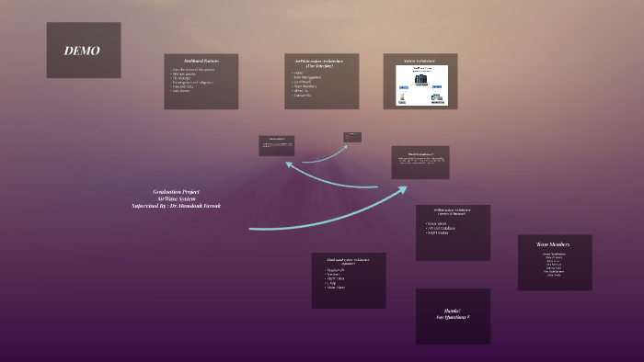Open the small frame at the arrowhead
Screen dimensions: 644x362
pos(276,146)
